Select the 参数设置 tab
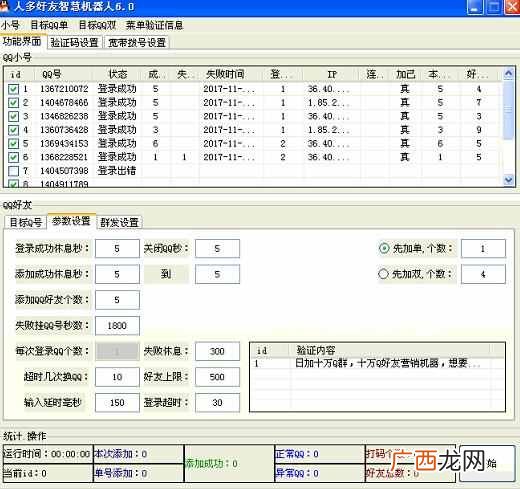This screenshot has width=520, height=489. (71, 221)
